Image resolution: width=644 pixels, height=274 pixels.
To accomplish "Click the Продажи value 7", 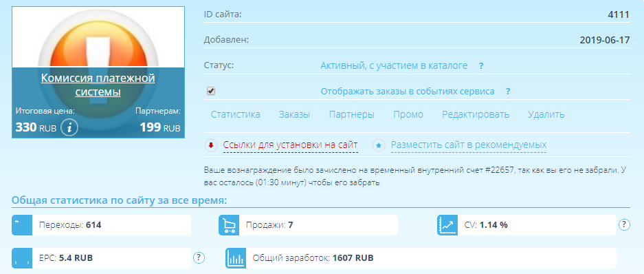I will 290,225.
